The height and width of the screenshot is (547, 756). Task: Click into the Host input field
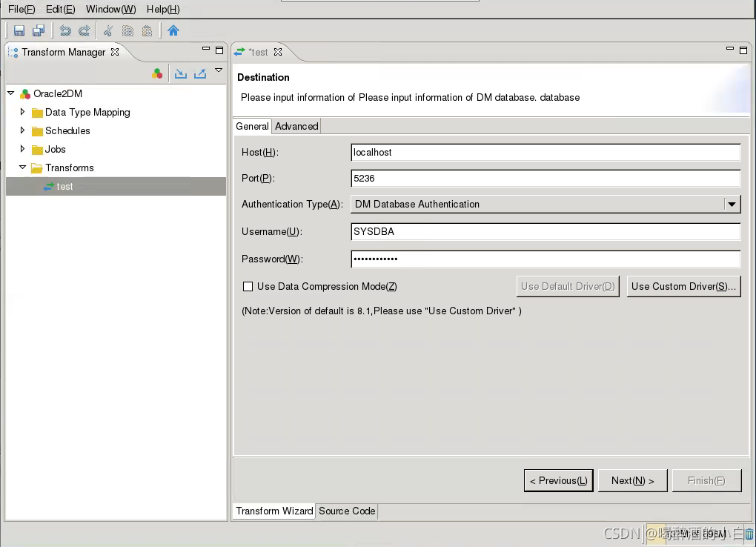tap(546, 153)
